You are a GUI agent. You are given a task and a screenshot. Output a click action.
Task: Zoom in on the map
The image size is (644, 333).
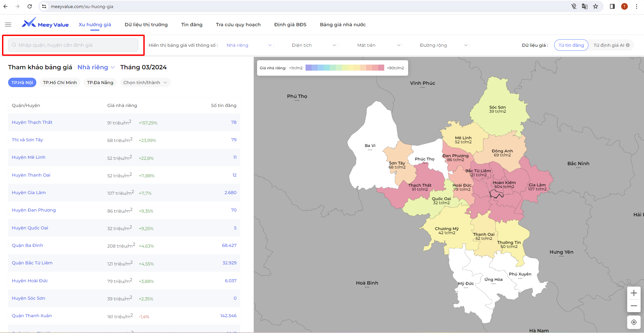pos(634,293)
